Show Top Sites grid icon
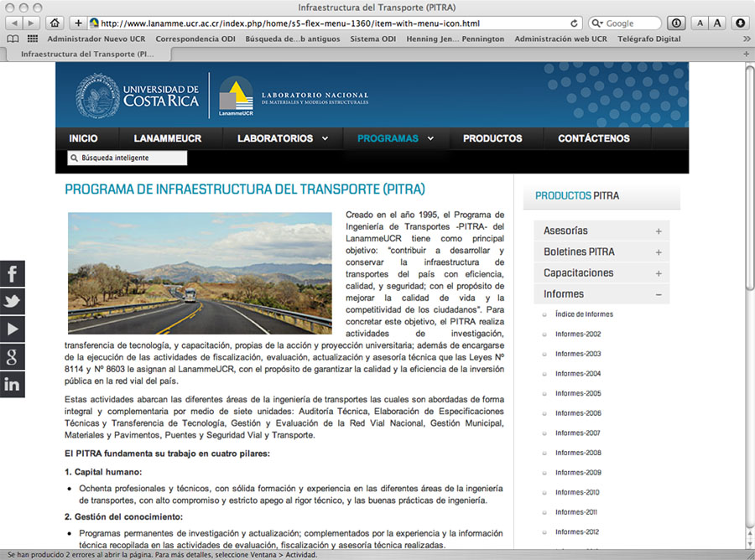755x560 pixels. pyautogui.click(x=33, y=39)
